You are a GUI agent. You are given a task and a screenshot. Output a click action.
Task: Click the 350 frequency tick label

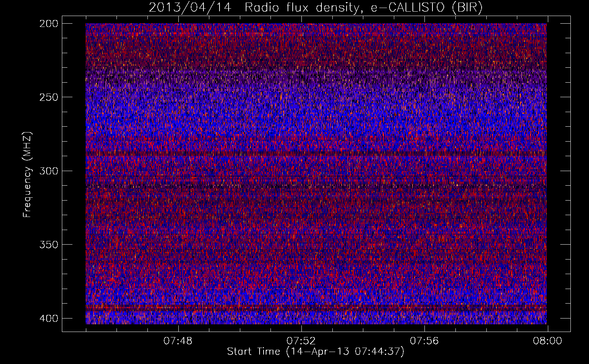pyautogui.click(x=48, y=244)
